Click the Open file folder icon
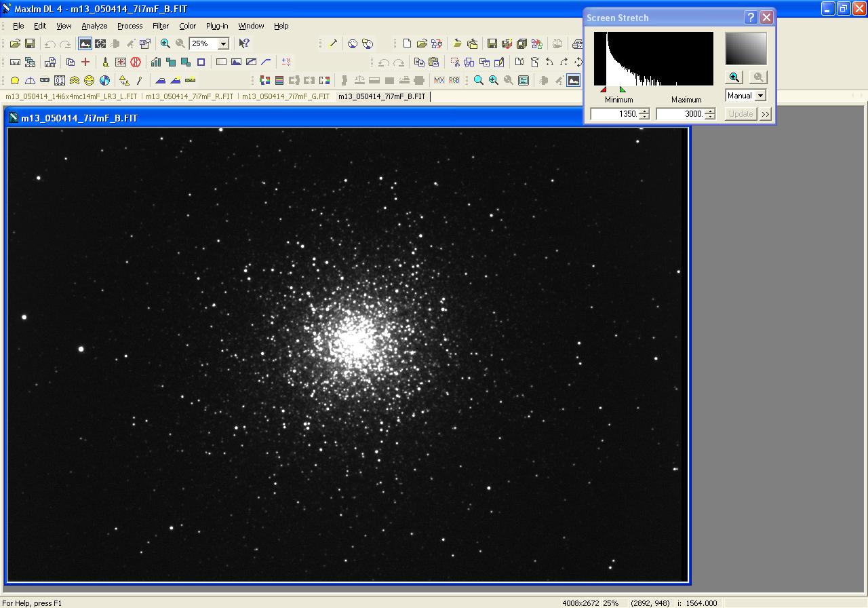Image resolution: width=868 pixels, height=608 pixels. pos(15,43)
